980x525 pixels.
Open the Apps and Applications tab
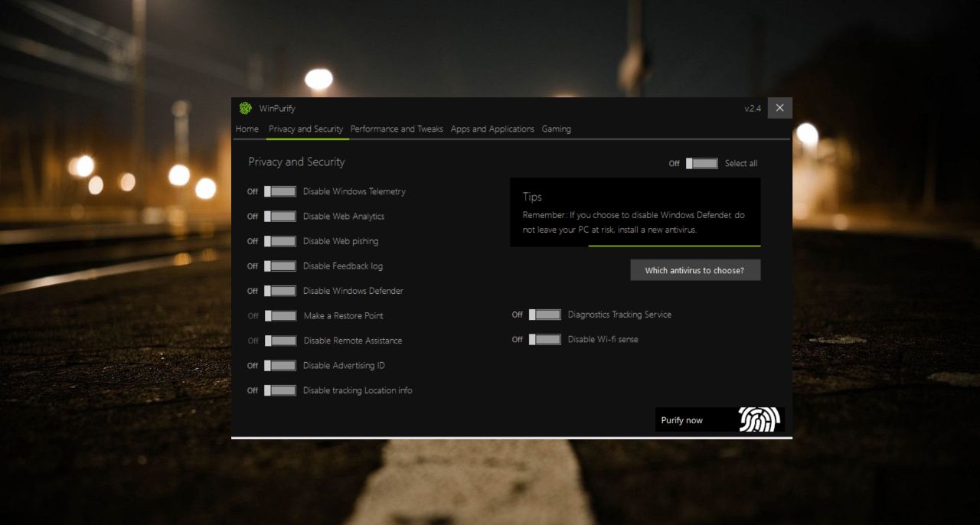coord(492,129)
